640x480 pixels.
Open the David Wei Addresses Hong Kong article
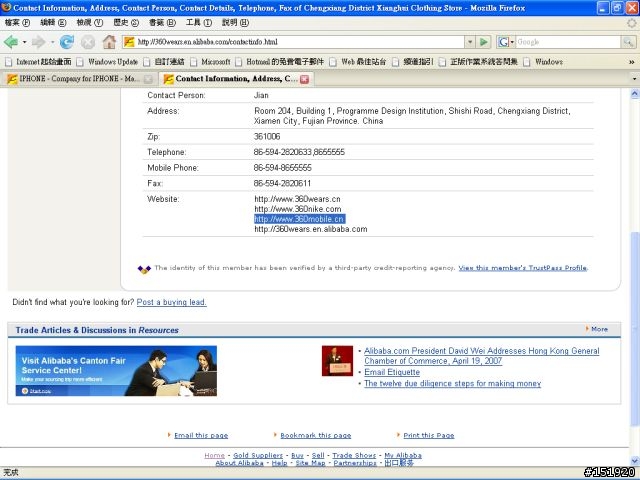tap(482, 356)
